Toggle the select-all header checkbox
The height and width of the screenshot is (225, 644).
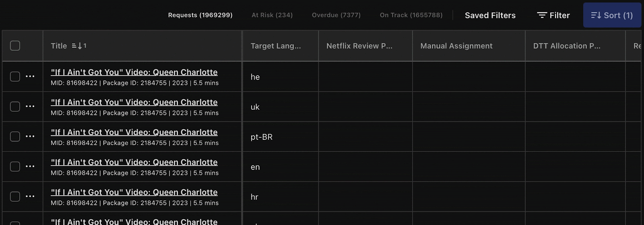(x=15, y=46)
